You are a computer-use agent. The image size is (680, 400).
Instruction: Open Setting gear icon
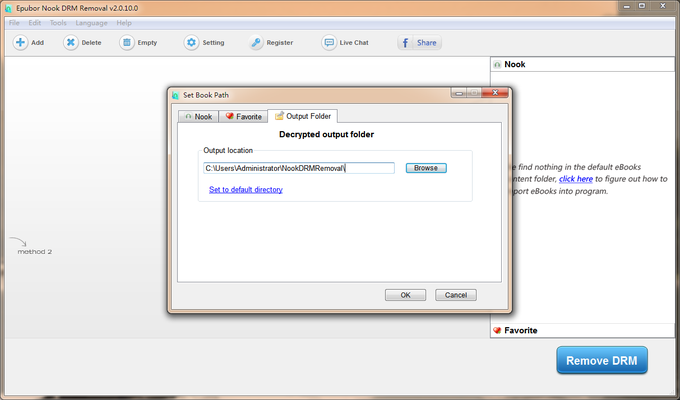(191, 43)
